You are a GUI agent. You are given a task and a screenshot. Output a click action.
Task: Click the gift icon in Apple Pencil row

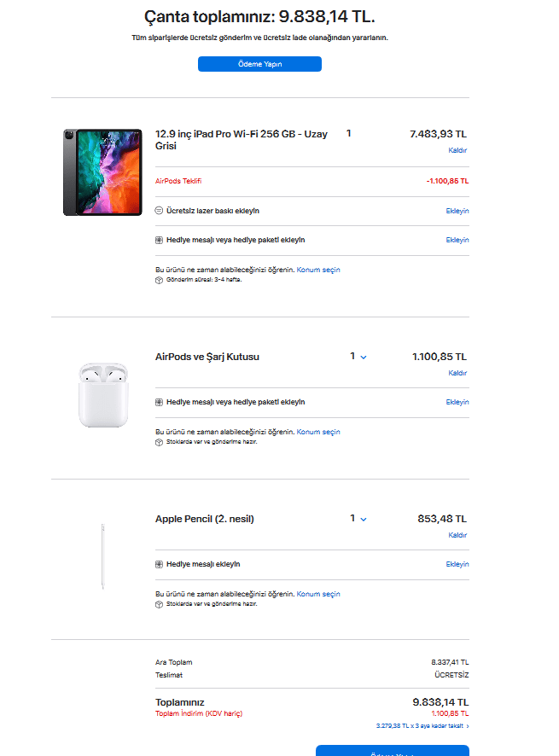click(159, 564)
